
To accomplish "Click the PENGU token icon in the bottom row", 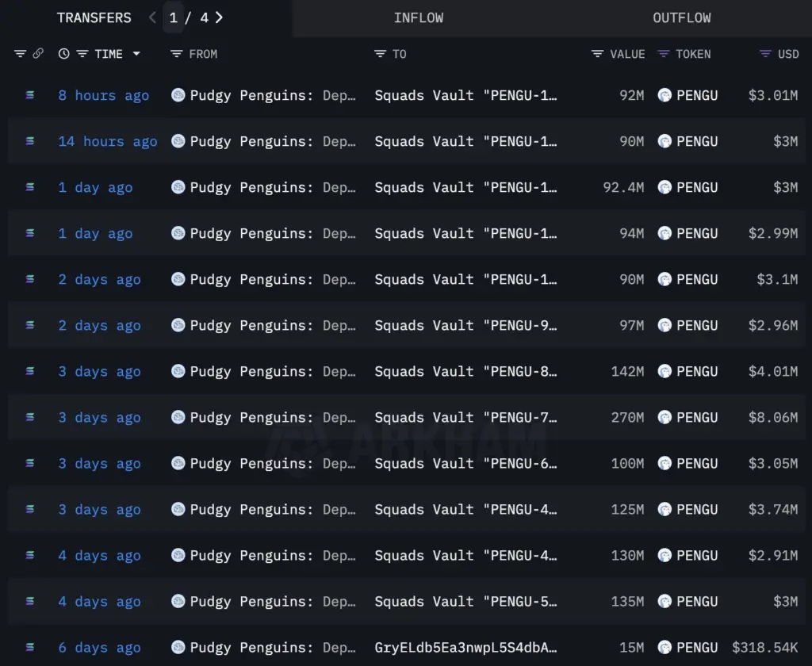I will [665, 648].
